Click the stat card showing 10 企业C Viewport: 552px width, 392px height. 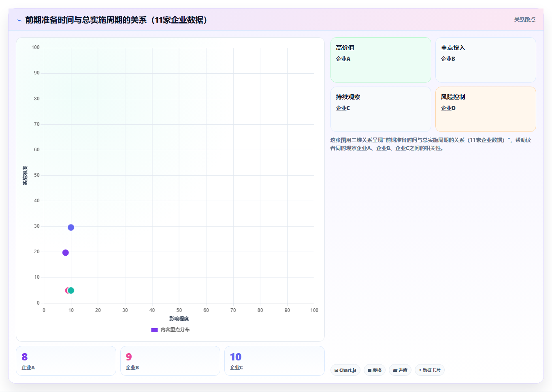tap(275, 361)
